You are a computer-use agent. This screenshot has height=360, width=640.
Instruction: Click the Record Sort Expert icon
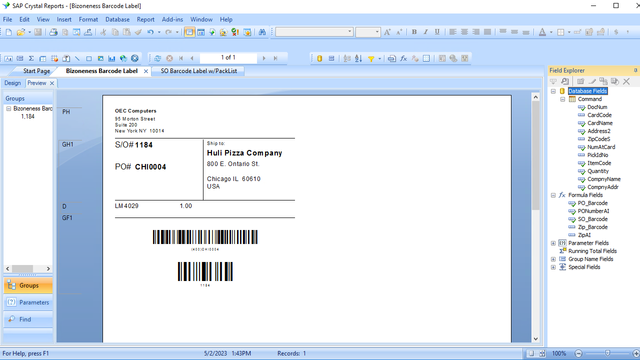[358, 58]
